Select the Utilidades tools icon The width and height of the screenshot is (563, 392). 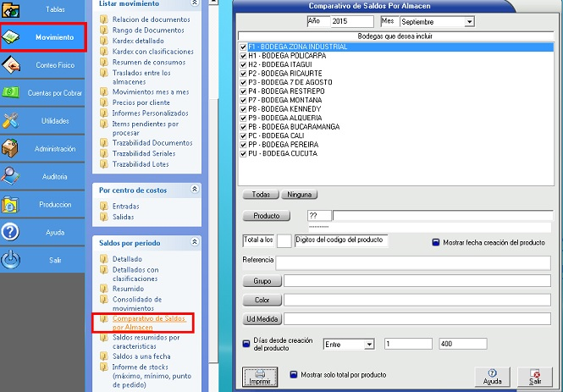[x=11, y=121]
